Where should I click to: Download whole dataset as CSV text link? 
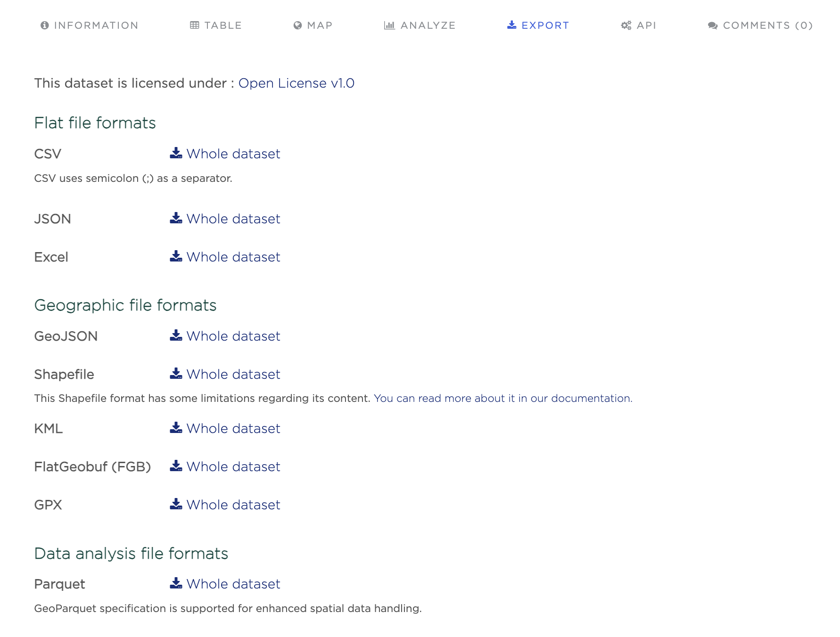pyautogui.click(x=233, y=154)
